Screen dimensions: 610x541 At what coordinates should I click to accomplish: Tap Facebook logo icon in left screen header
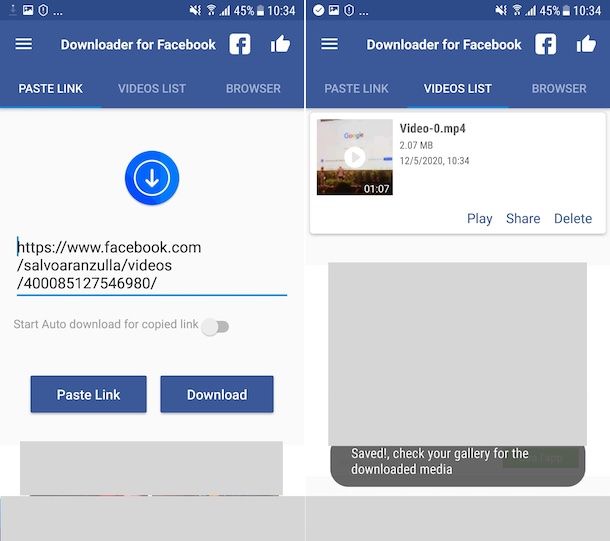(x=240, y=44)
